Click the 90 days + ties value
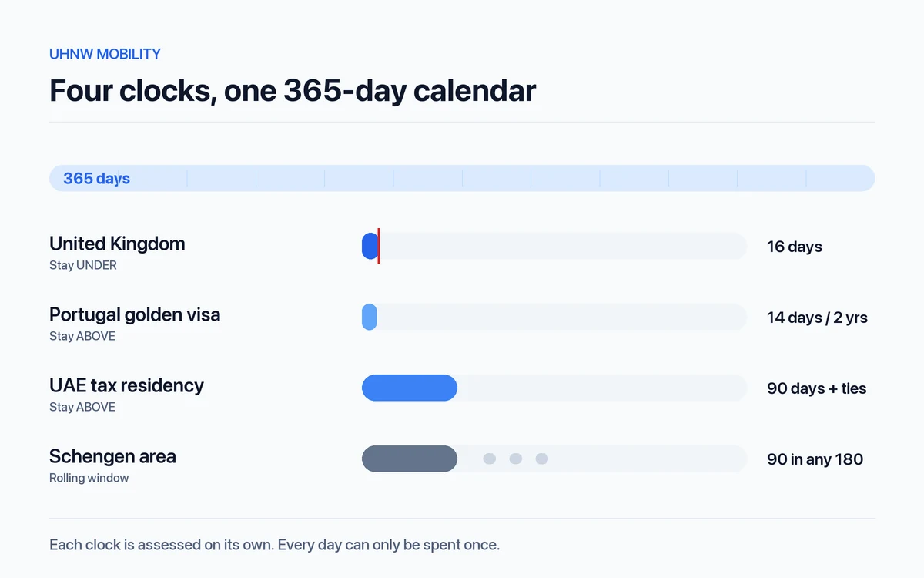The height and width of the screenshot is (578, 924). 816,388
